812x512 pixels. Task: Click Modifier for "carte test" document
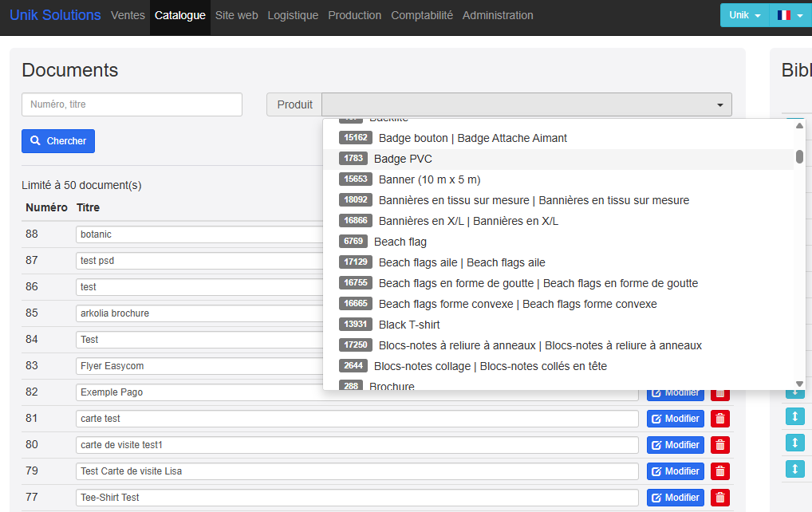tap(675, 419)
